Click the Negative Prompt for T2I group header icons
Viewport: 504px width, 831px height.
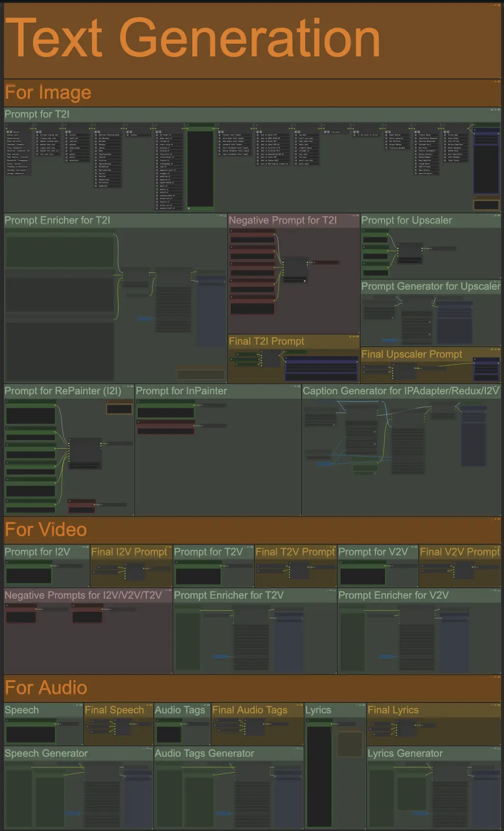click(355, 215)
